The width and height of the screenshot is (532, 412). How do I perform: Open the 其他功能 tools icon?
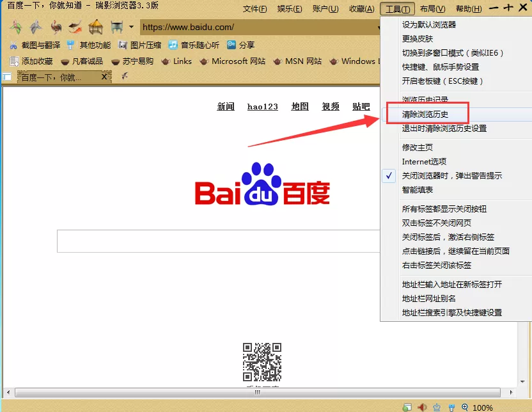point(70,45)
